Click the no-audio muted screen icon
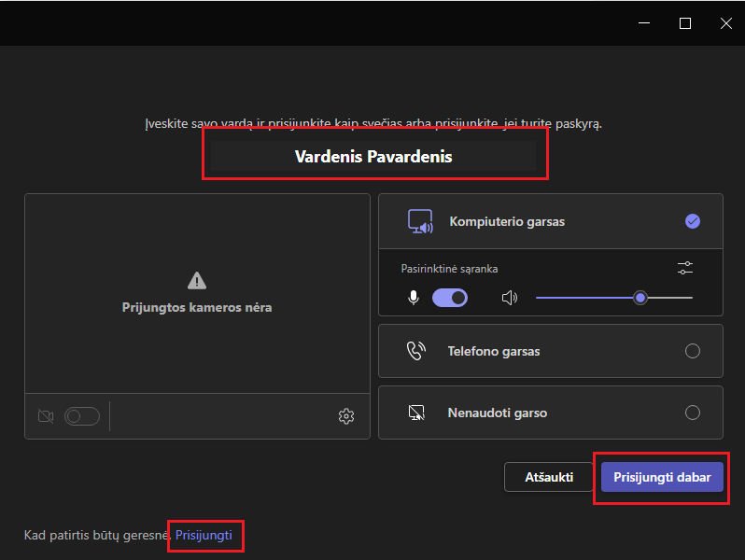The image size is (745, 560). [x=416, y=413]
